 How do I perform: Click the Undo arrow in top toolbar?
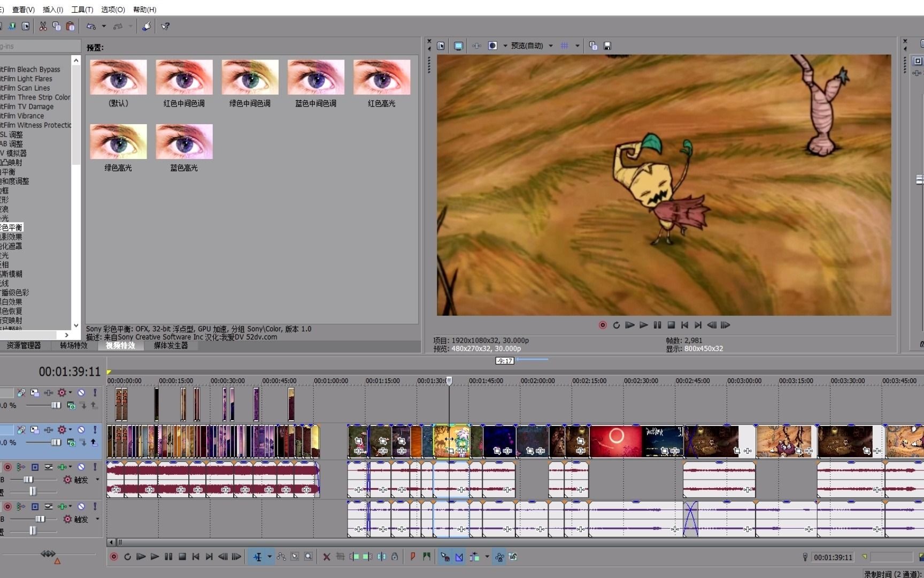(91, 26)
